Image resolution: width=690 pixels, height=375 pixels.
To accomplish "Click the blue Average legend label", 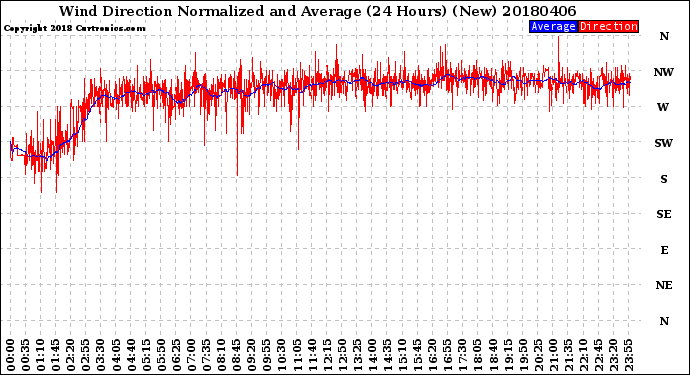I will [x=553, y=26].
